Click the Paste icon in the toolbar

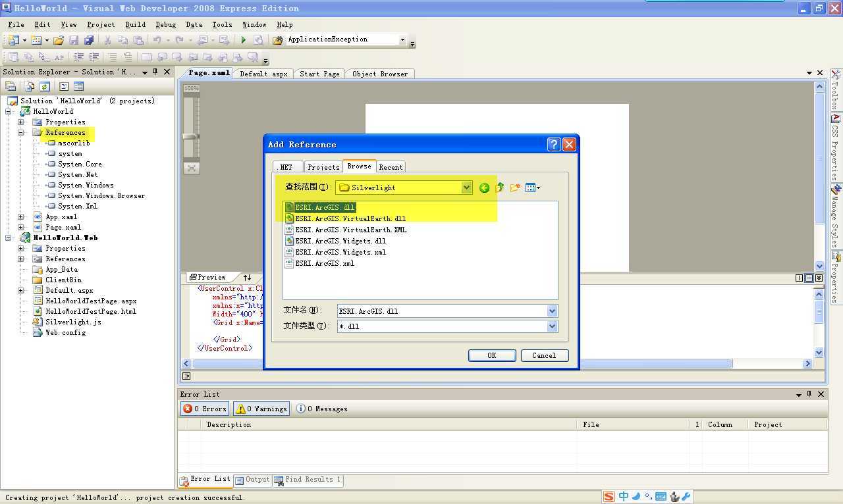click(x=138, y=40)
